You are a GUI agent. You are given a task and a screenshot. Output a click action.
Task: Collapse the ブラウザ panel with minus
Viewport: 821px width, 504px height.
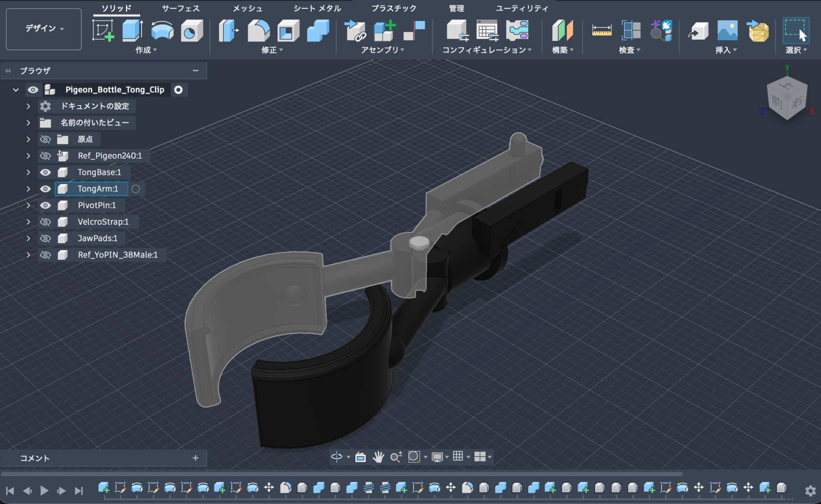pos(195,70)
